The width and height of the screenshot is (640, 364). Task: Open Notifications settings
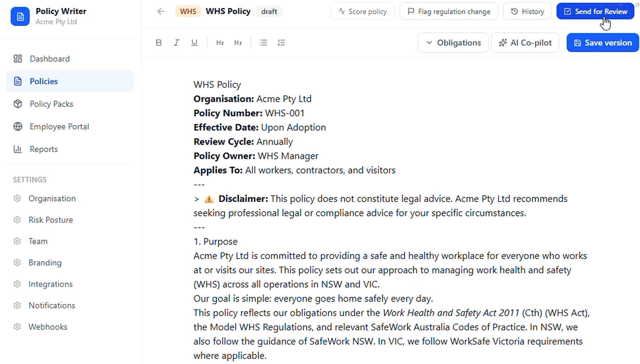[x=70, y=306]
